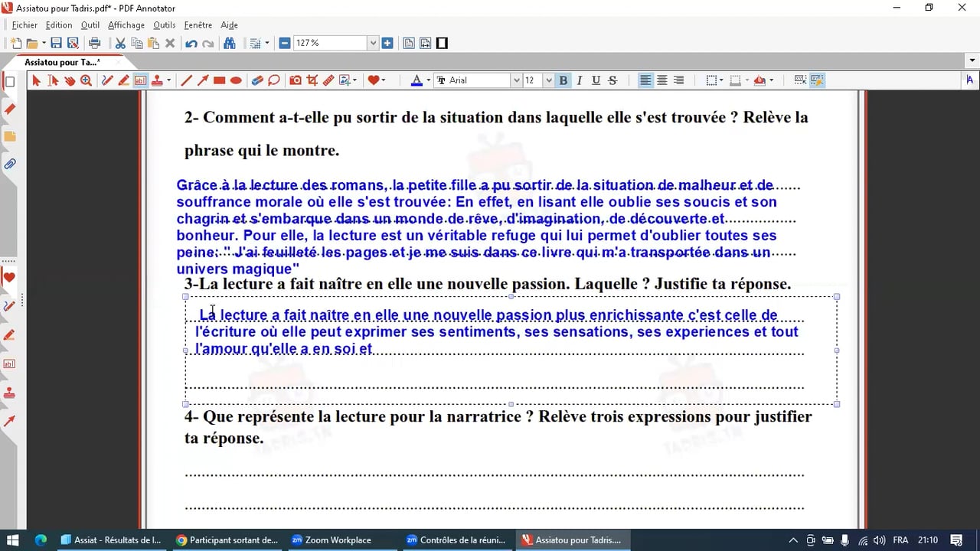Choose the ellipse shape tool
This screenshot has height=551, width=980.
click(x=237, y=80)
